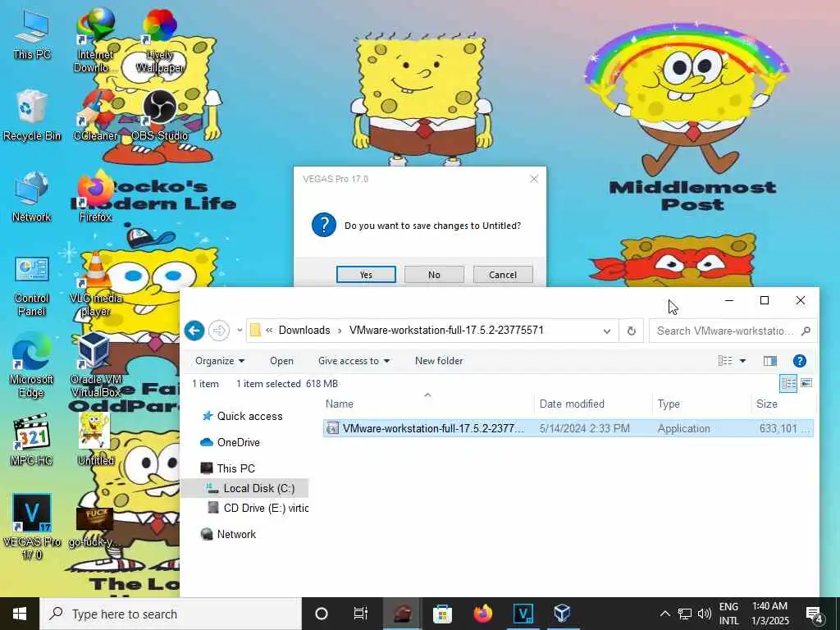Open Give access to dropdown
The height and width of the screenshot is (630, 840).
[x=354, y=361]
